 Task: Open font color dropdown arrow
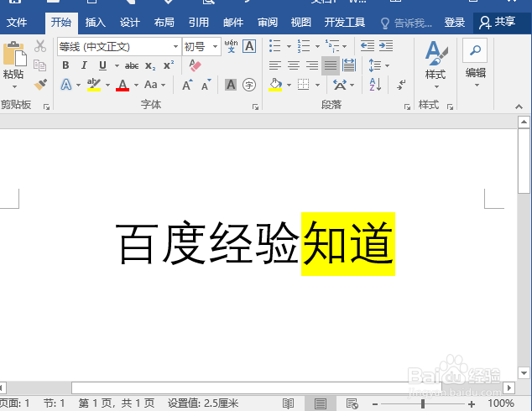click(137, 85)
